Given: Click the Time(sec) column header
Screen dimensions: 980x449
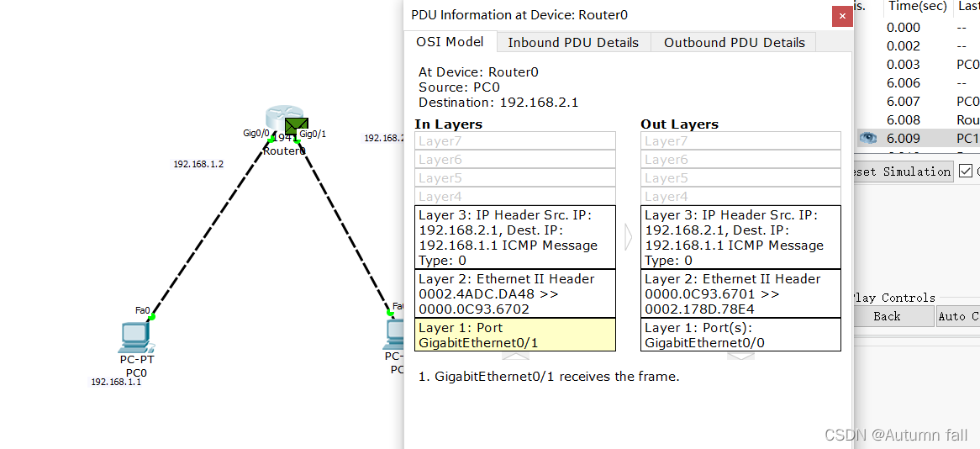Looking at the screenshot, I should tap(917, 8).
